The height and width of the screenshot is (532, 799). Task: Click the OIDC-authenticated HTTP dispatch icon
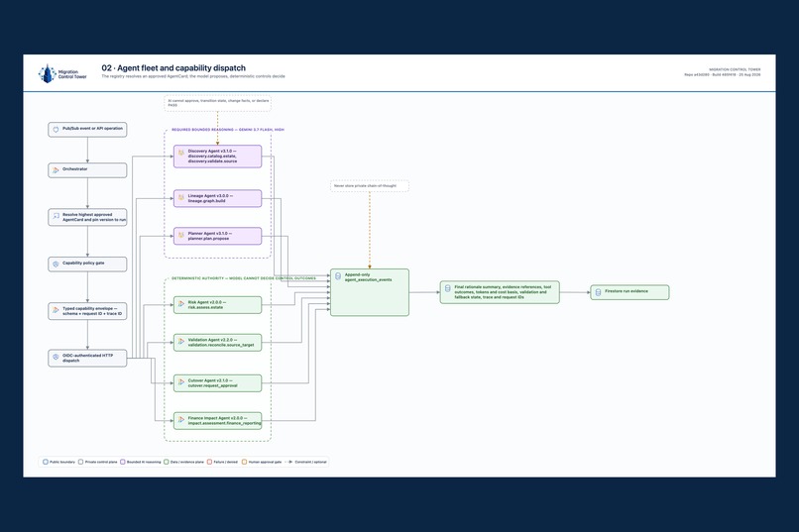point(57,358)
